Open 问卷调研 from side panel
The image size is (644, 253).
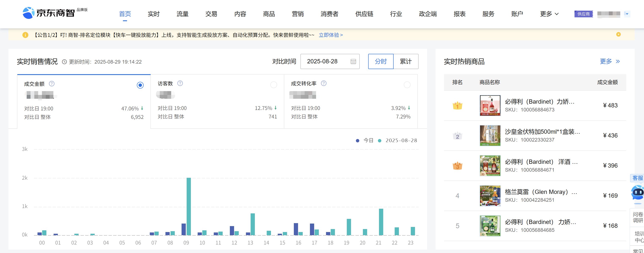point(637,217)
